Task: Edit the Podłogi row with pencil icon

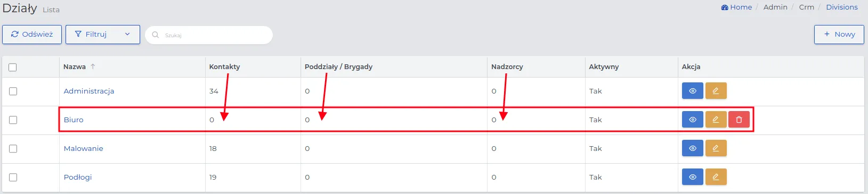Action: point(716,177)
